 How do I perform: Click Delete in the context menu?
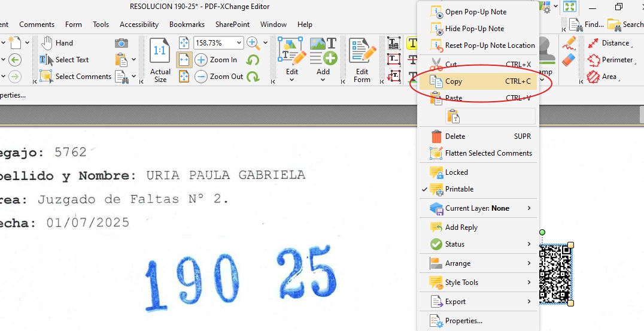(x=455, y=136)
